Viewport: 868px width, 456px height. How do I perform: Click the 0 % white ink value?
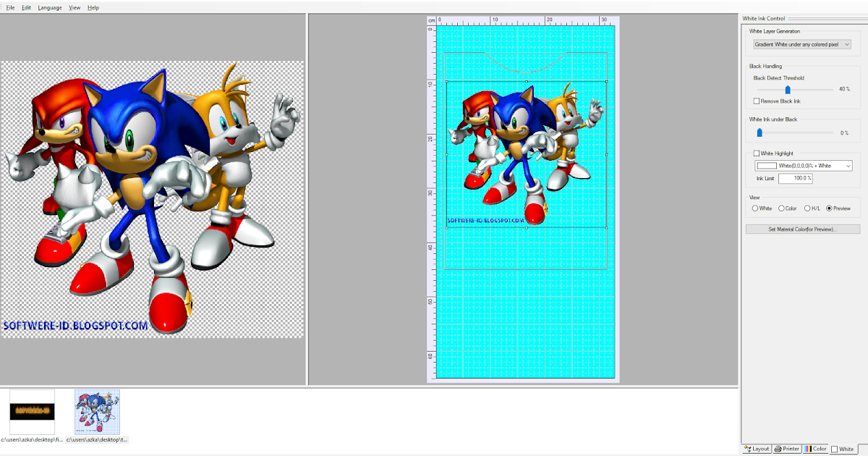click(x=844, y=132)
